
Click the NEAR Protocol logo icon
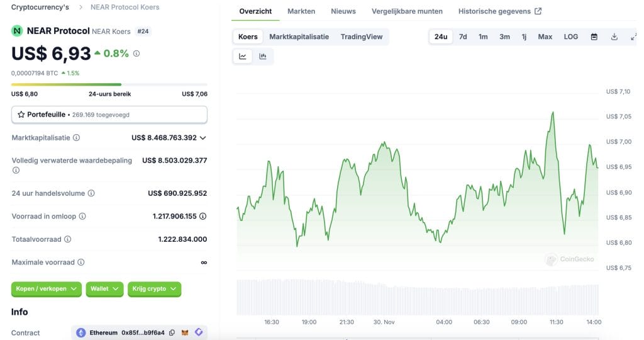point(17,31)
